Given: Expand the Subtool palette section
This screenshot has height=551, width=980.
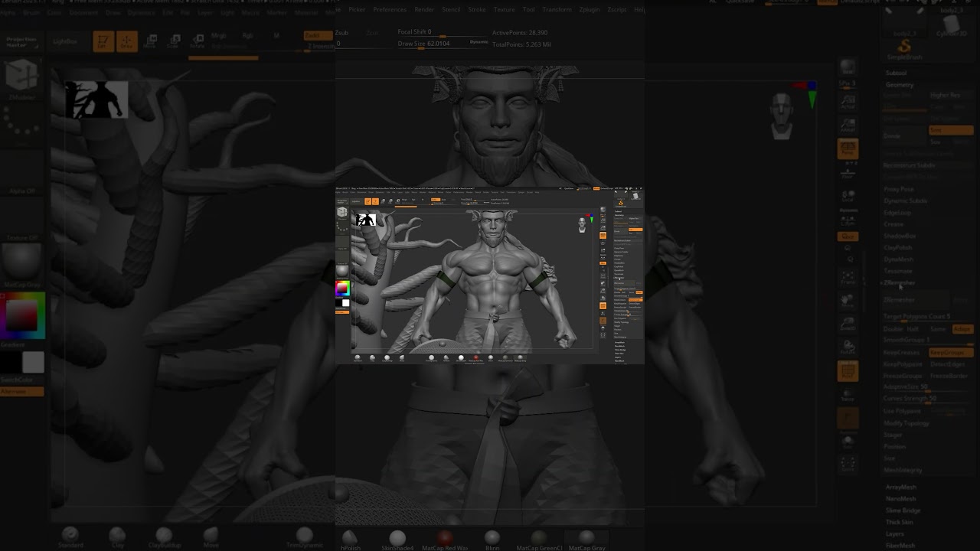Looking at the screenshot, I should click(x=896, y=73).
